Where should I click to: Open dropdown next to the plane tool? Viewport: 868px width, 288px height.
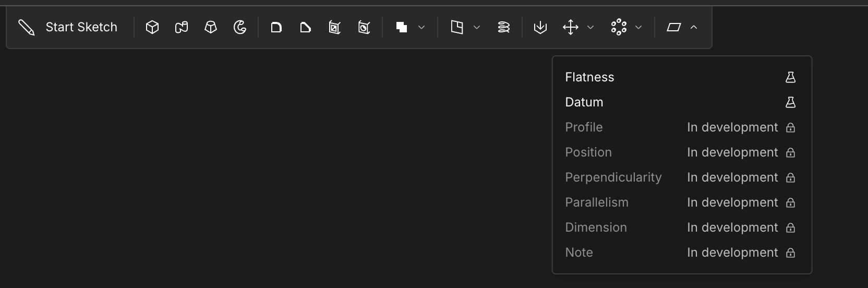click(477, 27)
